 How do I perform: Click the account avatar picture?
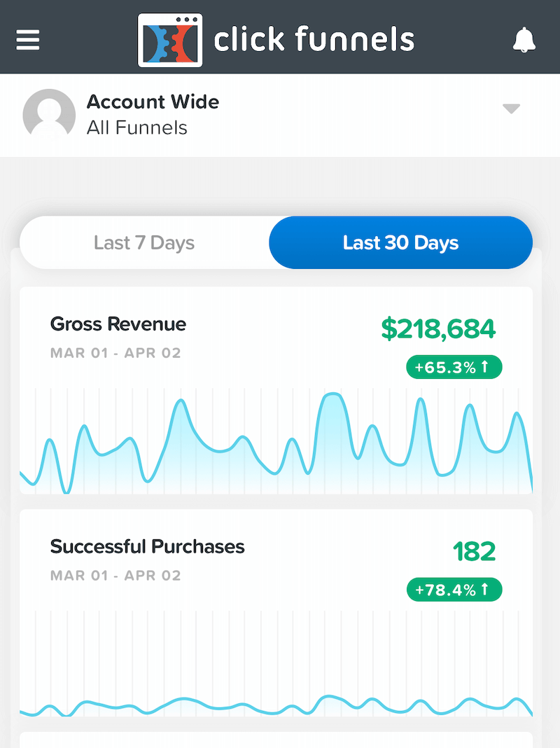49,115
